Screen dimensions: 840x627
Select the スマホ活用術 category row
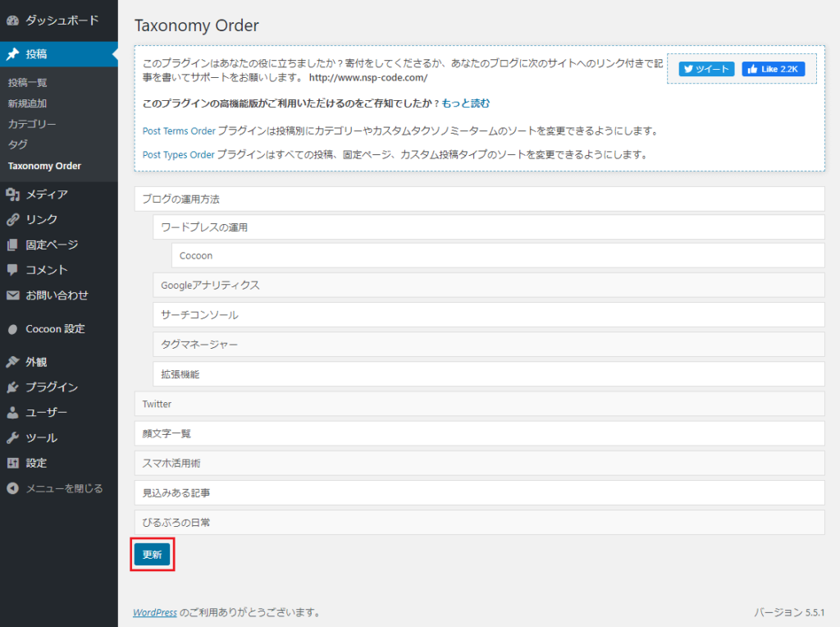coord(479,463)
